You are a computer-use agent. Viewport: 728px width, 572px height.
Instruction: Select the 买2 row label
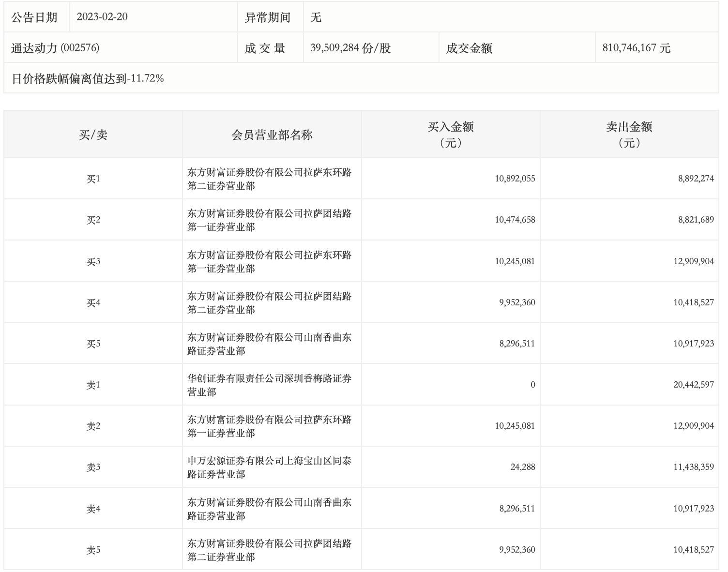pos(93,220)
